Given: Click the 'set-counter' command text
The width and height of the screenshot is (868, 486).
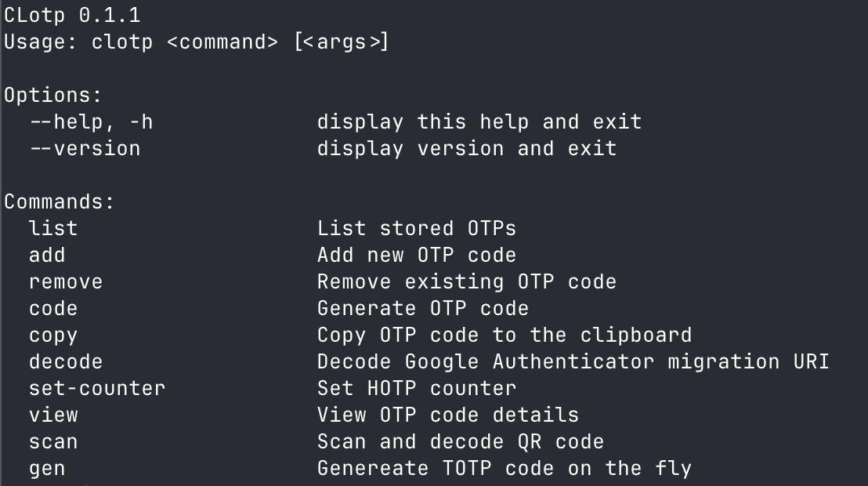Looking at the screenshot, I should [x=97, y=388].
